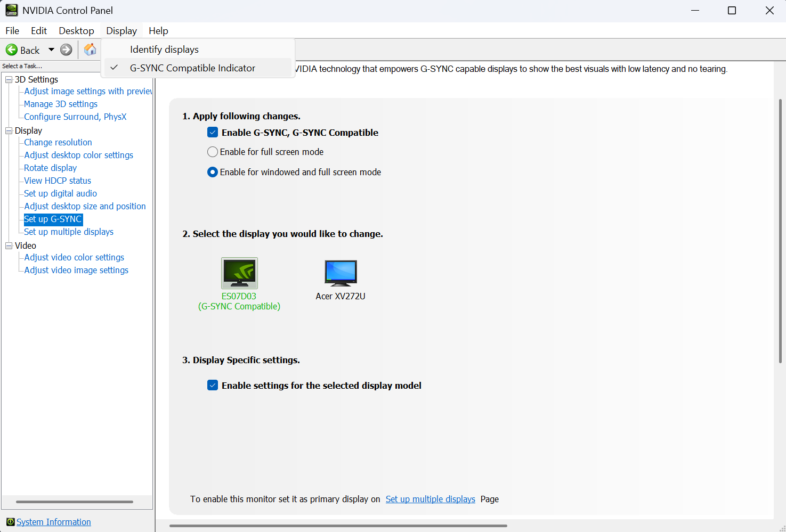Image resolution: width=786 pixels, height=532 pixels.
Task: Select Enable for full screen mode
Action: coord(213,152)
